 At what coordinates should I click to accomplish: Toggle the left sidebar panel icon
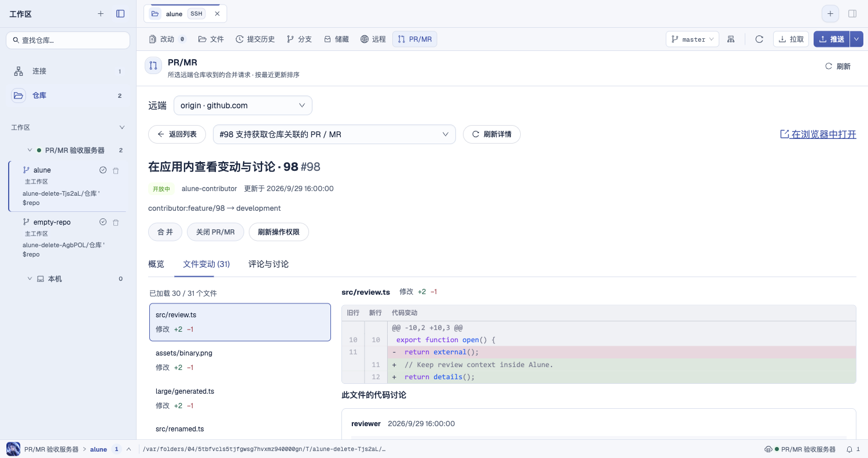click(120, 13)
